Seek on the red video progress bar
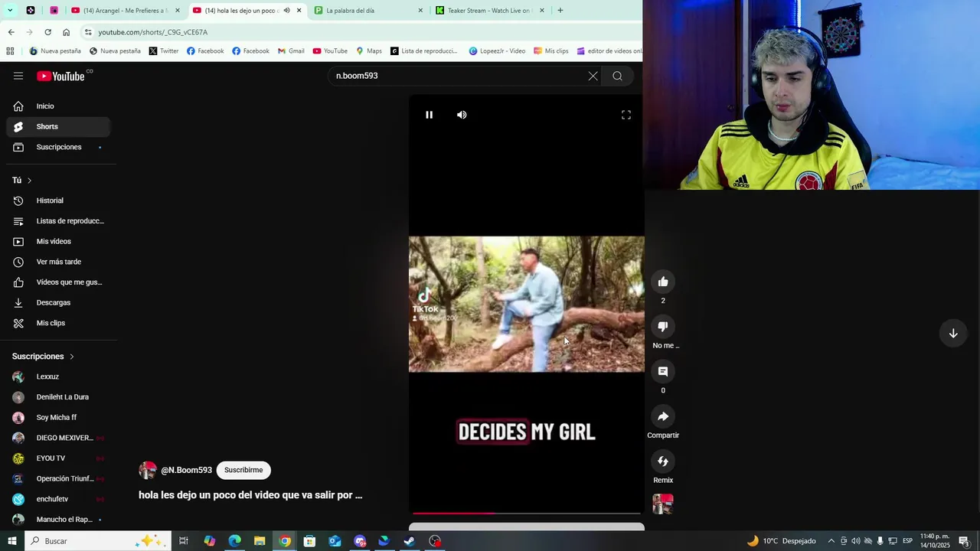Screen dimensions: 980x551 coord(527,514)
